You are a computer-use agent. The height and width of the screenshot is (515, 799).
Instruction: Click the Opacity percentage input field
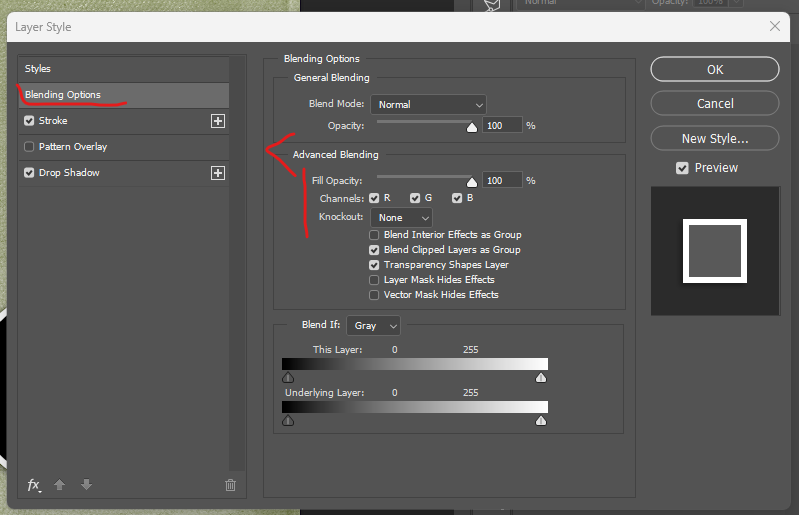pos(502,125)
